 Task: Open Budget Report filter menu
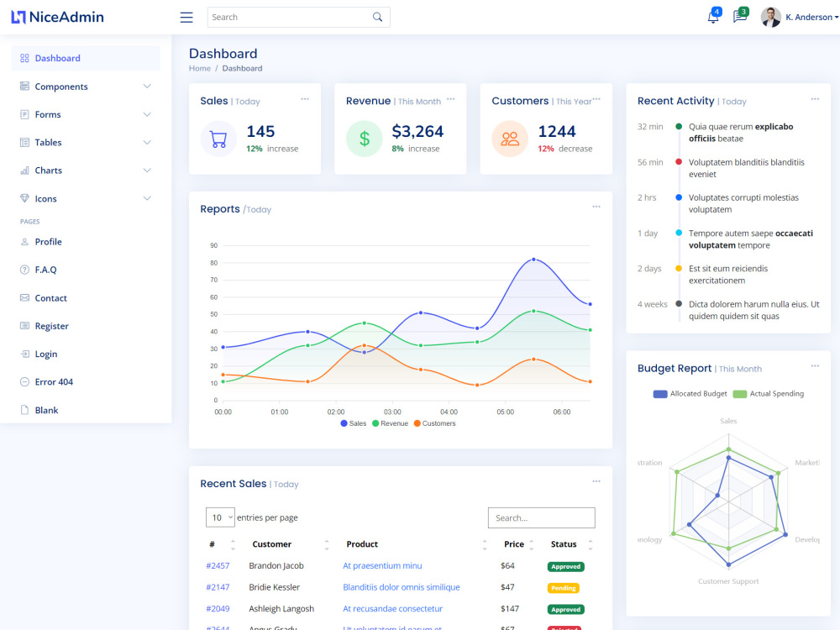click(x=815, y=366)
